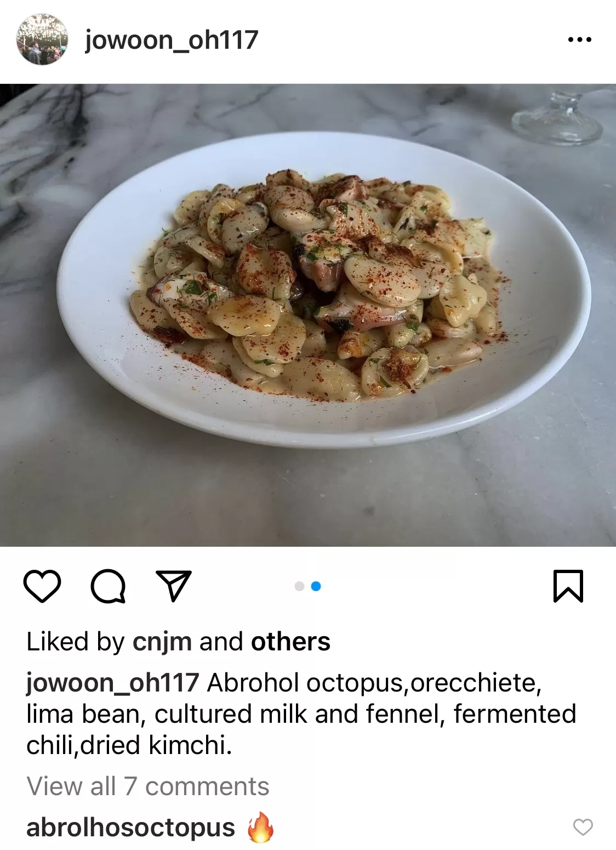Open abrolhosoctopus commenter profile
Image resolution: width=616 pixels, height=850 pixels.
click(130, 828)
